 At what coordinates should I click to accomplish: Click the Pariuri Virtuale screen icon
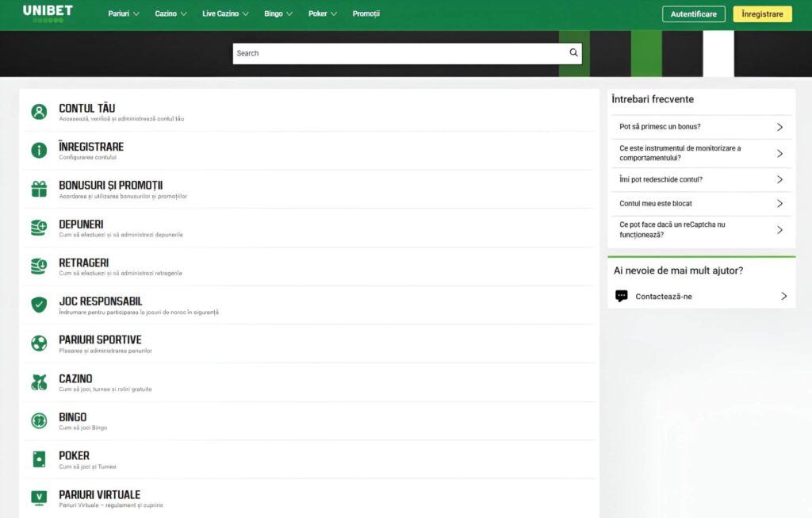coord(39,498)
